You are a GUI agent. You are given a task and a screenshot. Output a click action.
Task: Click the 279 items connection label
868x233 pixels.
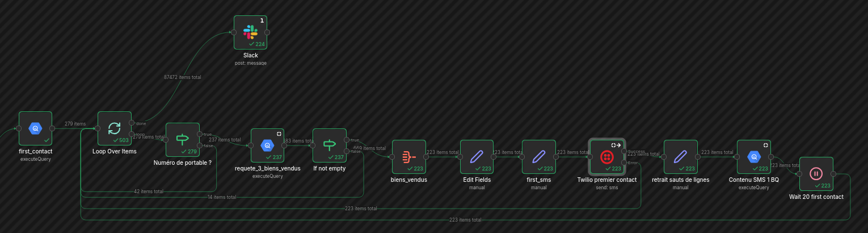point(75,123)
